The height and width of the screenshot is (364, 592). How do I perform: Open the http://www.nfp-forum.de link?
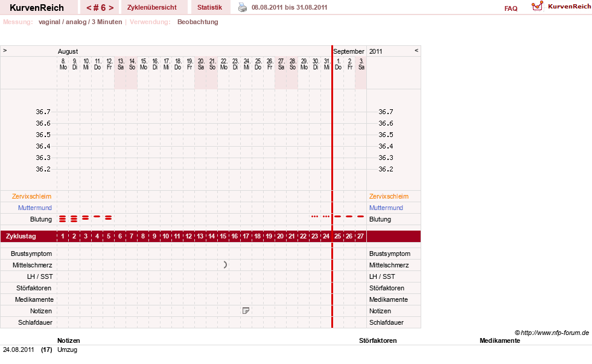point(555,333)
